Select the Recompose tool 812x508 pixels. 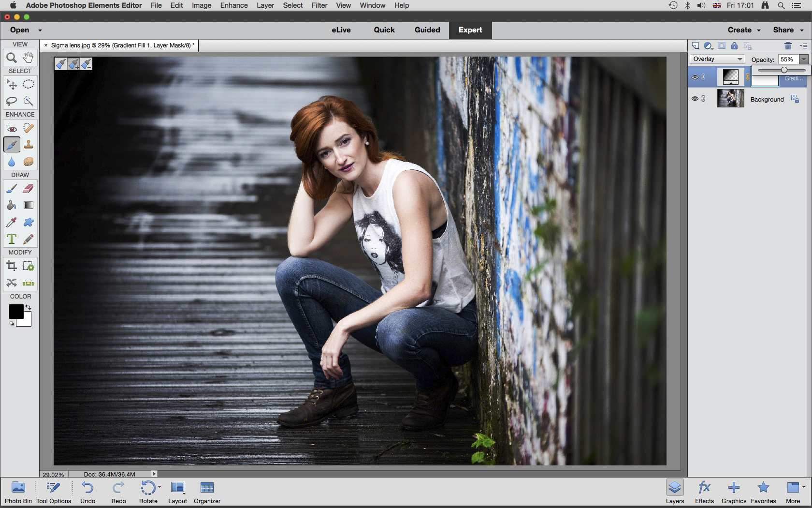click(29, 266)
